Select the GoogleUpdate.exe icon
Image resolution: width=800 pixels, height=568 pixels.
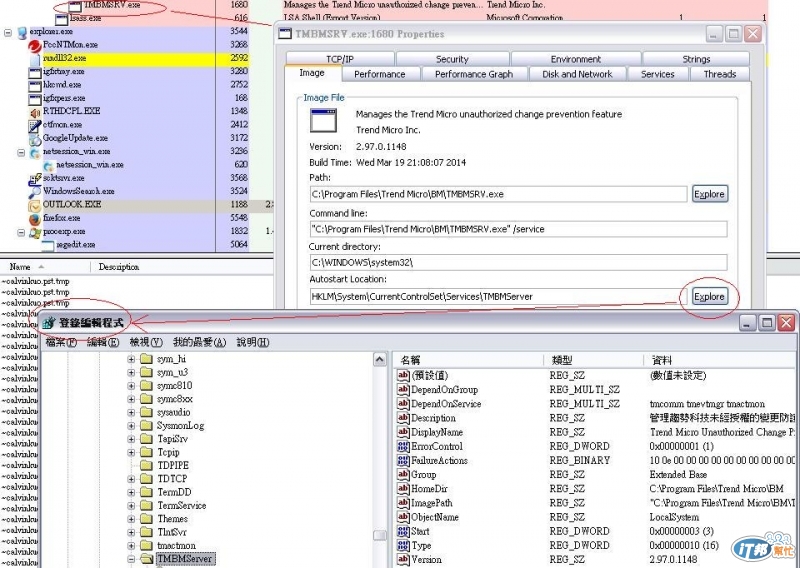[x=35, y=139]
